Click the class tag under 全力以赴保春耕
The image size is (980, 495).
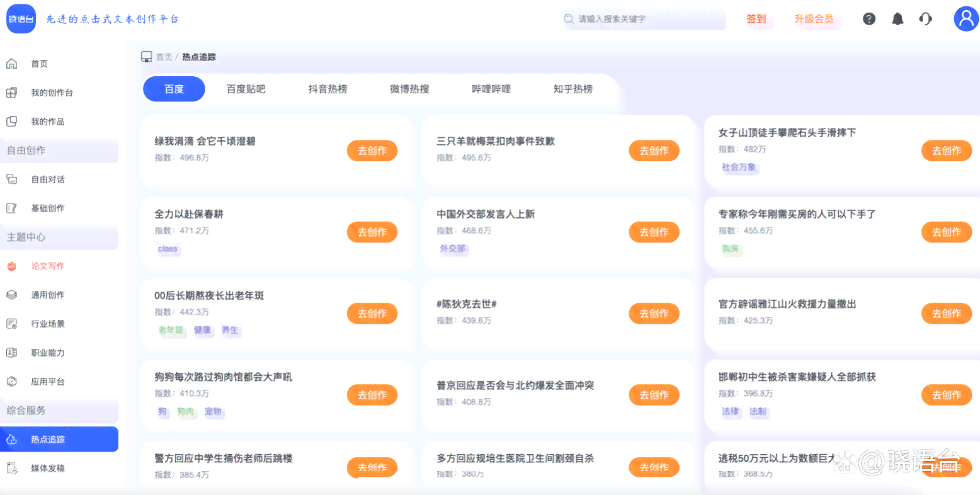pos(168,249)
